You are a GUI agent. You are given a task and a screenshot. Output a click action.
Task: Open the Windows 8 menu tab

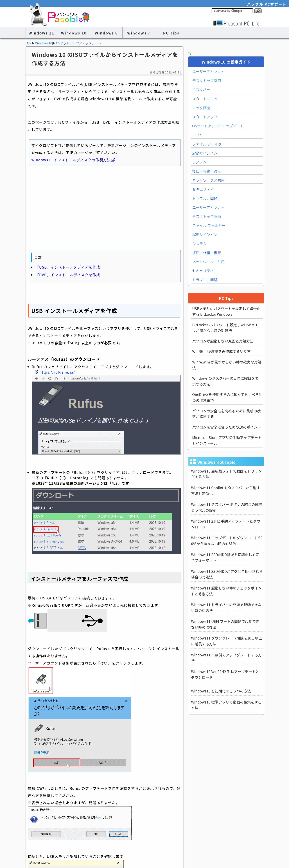(x=106, y=33)
